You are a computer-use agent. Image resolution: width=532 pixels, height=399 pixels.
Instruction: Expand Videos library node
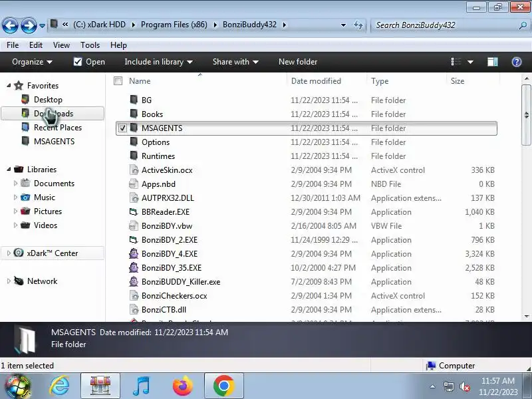point(15,225)
